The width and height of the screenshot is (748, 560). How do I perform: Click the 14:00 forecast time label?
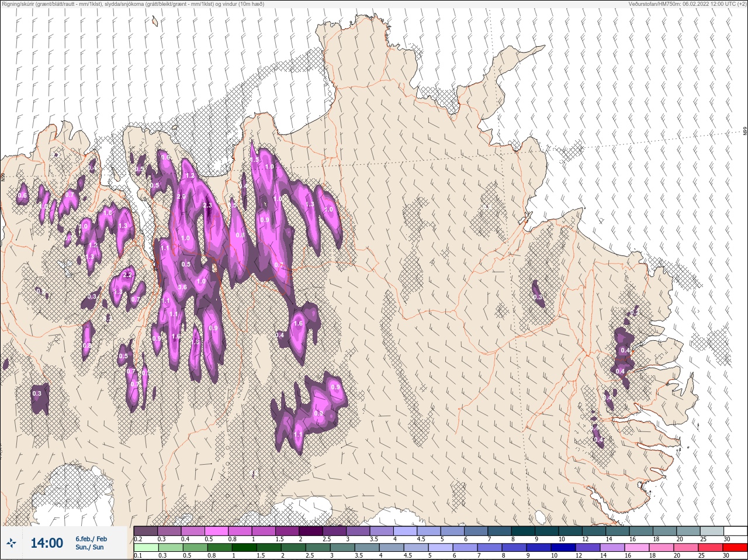[47, 543]
